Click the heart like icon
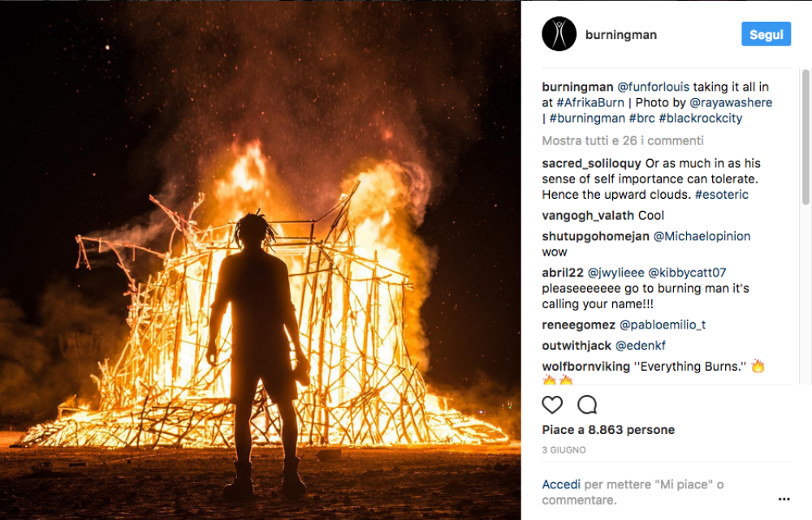Screen dimensions: 812x520 click(x=552, y=405)
